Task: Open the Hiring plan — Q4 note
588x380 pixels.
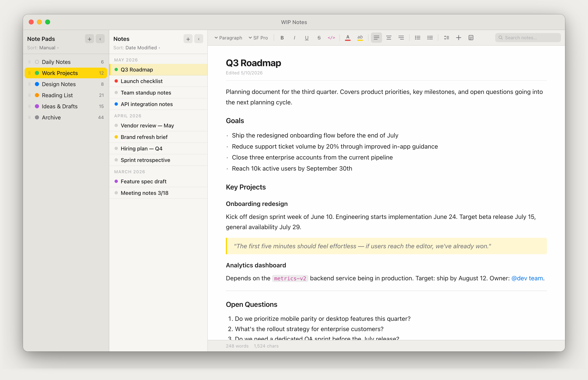Action: pos(158,149)
